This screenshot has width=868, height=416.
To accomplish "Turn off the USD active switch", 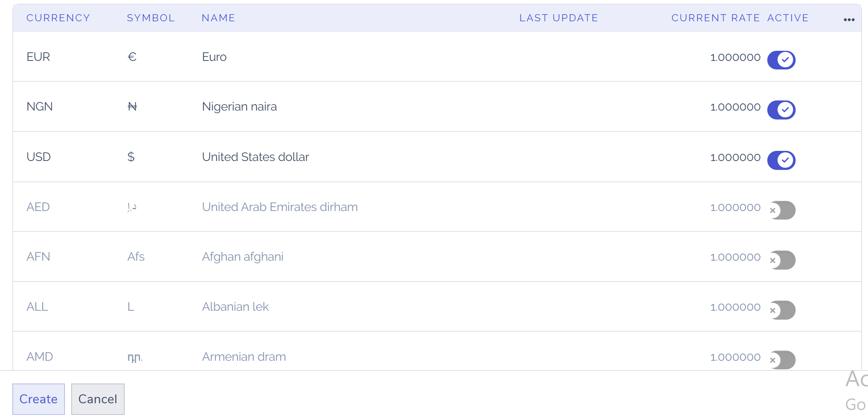I will point(781,160).
